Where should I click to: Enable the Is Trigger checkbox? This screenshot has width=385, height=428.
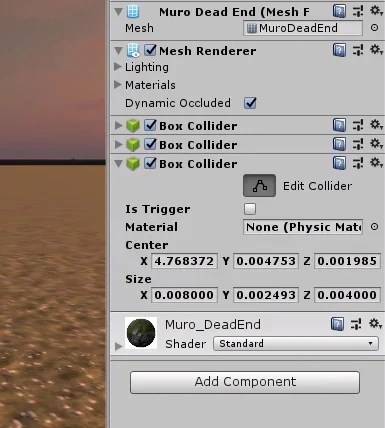click(x=250, y=209)
